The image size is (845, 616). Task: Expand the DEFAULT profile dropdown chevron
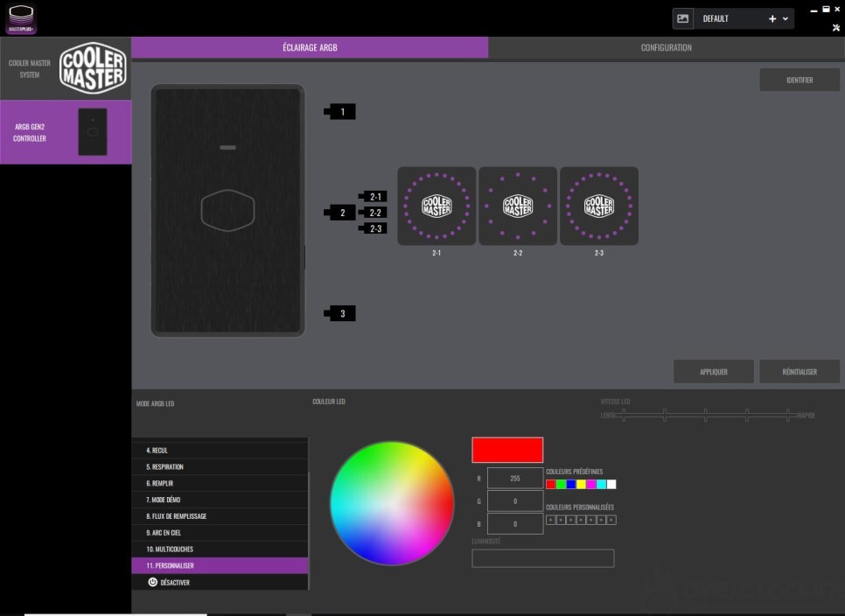click(786, 19)
